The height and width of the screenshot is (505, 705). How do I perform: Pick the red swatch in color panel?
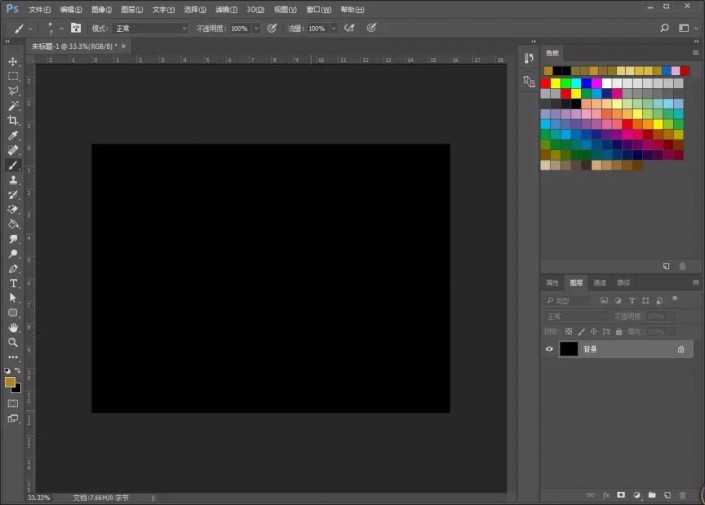click(x=546, y=83)
